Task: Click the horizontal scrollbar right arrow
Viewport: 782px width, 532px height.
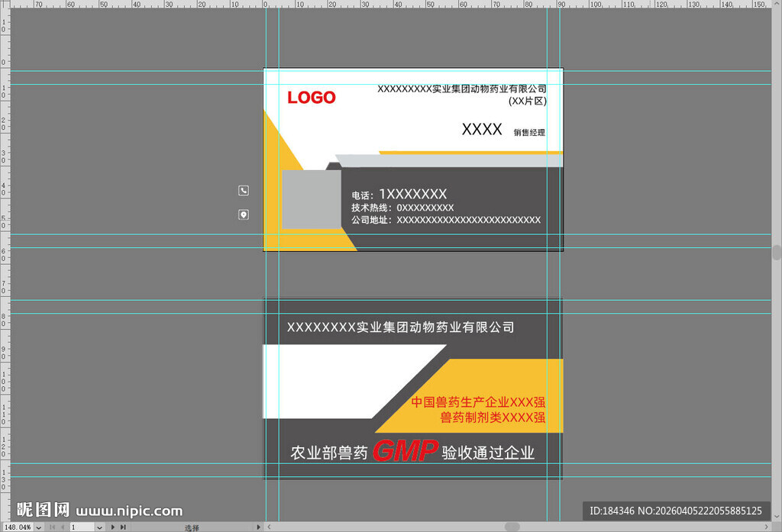Action: pos(767,527)
